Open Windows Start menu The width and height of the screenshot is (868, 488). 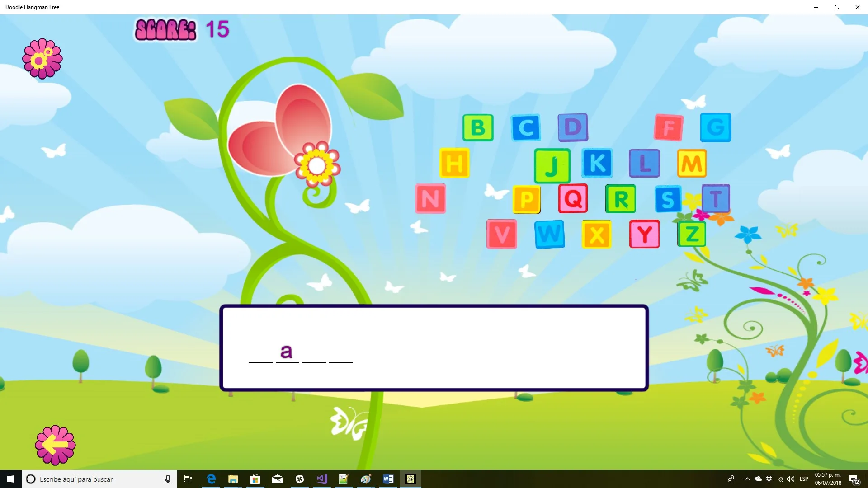(11, 479)
